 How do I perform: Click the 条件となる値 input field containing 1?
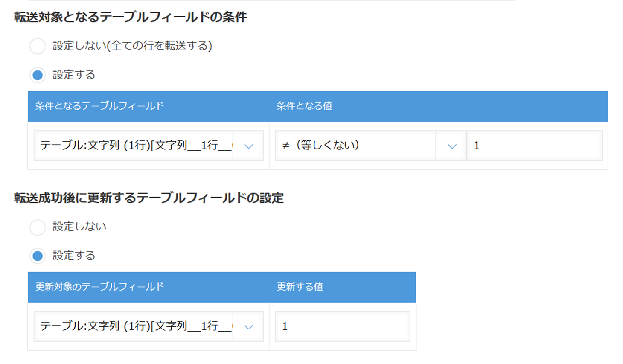coord(535,146)
